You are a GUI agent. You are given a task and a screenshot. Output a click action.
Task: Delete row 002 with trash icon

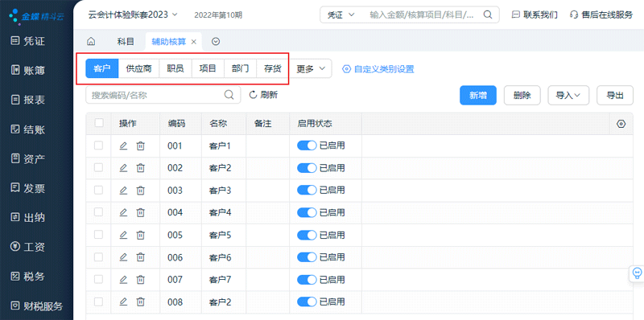click(140, 168)
